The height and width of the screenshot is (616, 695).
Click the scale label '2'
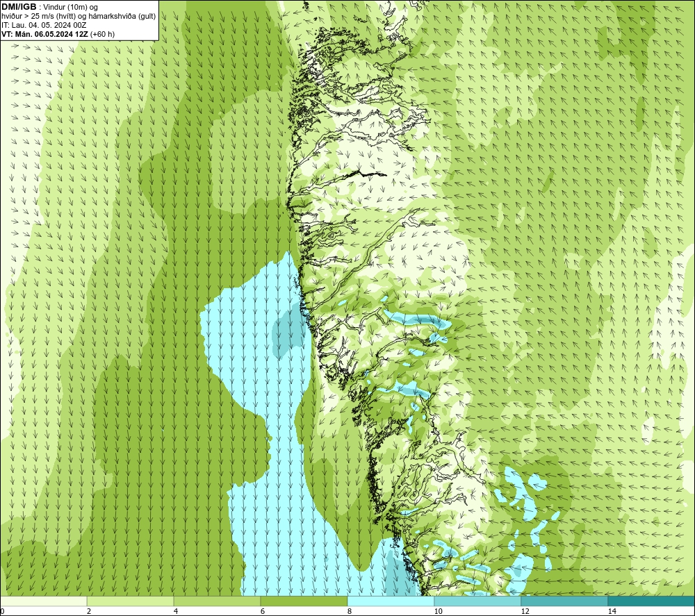pyautogui.click(x=89, y=611)
